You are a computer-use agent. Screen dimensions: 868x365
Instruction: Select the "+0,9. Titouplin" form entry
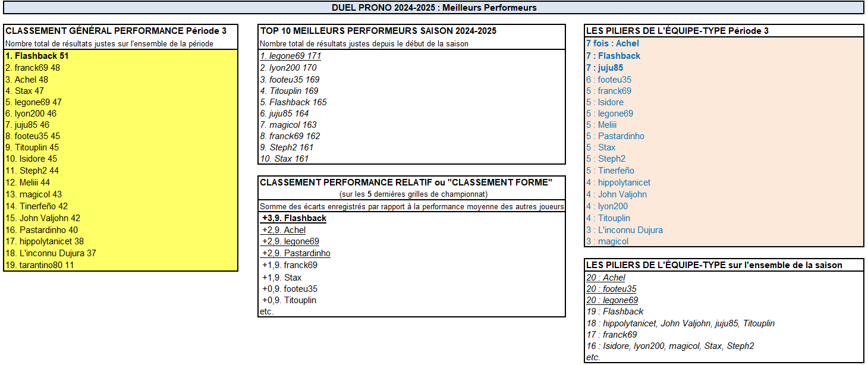289,300
